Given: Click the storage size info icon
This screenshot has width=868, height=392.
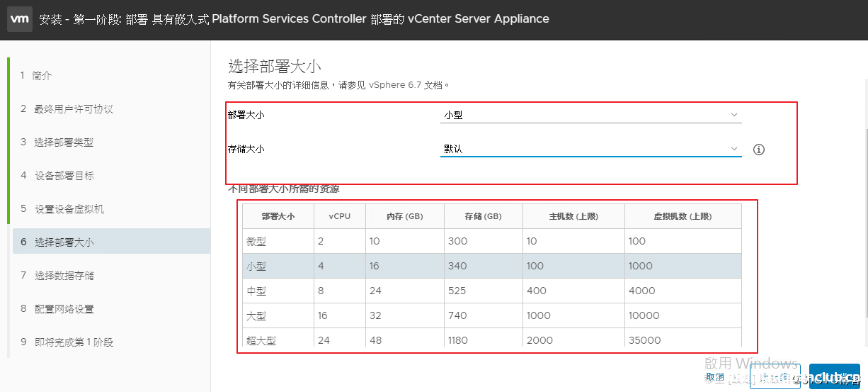Looking at the screenshot, I should tap(759, 150).
